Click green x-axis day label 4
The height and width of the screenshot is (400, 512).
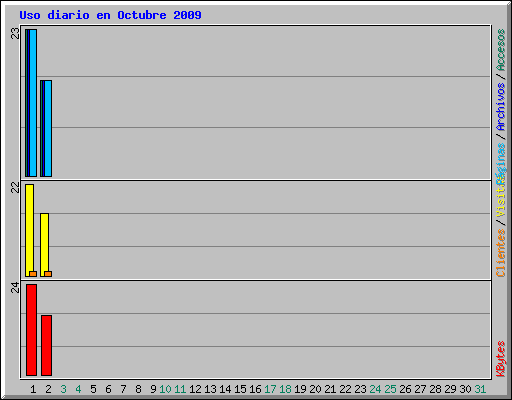(78, 389)
